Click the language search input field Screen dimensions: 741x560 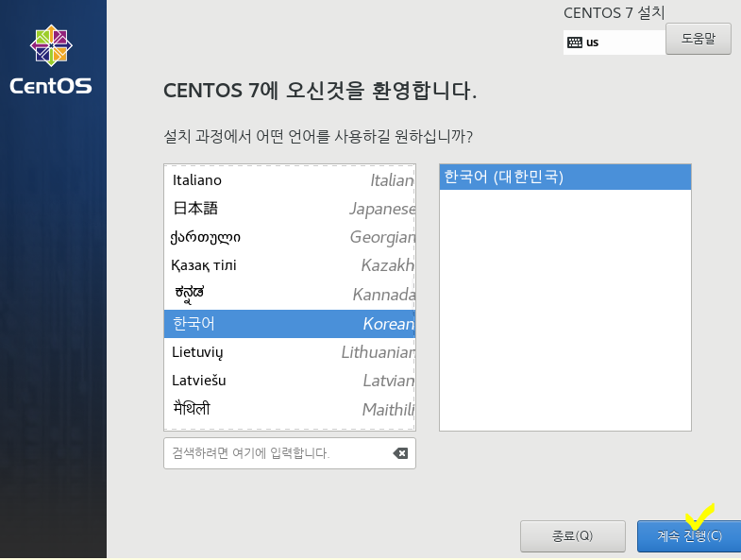point(290,453)
